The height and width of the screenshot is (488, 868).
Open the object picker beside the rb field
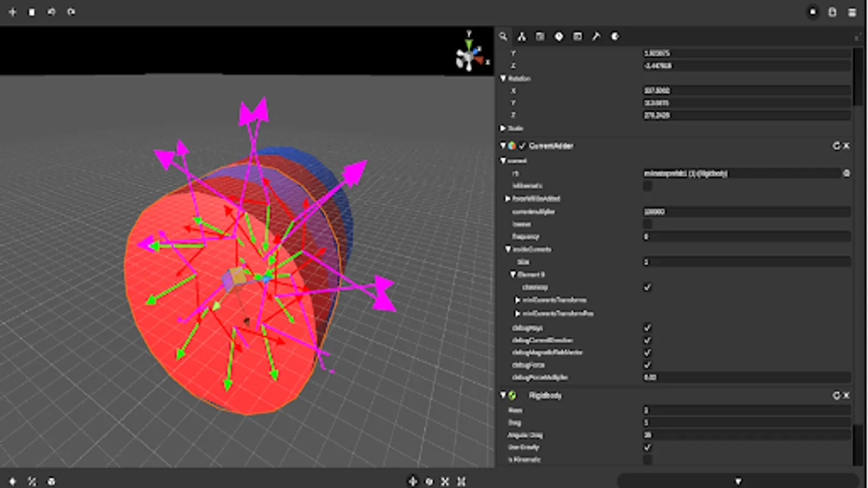(846, 174)
